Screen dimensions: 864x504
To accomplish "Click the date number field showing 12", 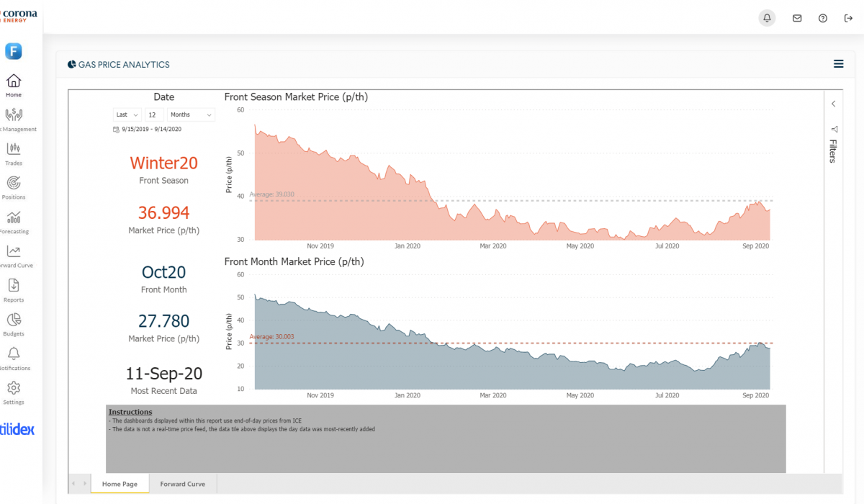I will point(154,114).
